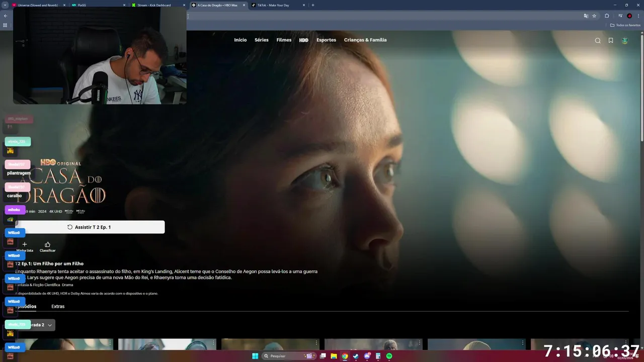The width and height of the screenshot is (644, 362).
Task: Open File Explorer from taskbar
Action: (x=334, y=356)
